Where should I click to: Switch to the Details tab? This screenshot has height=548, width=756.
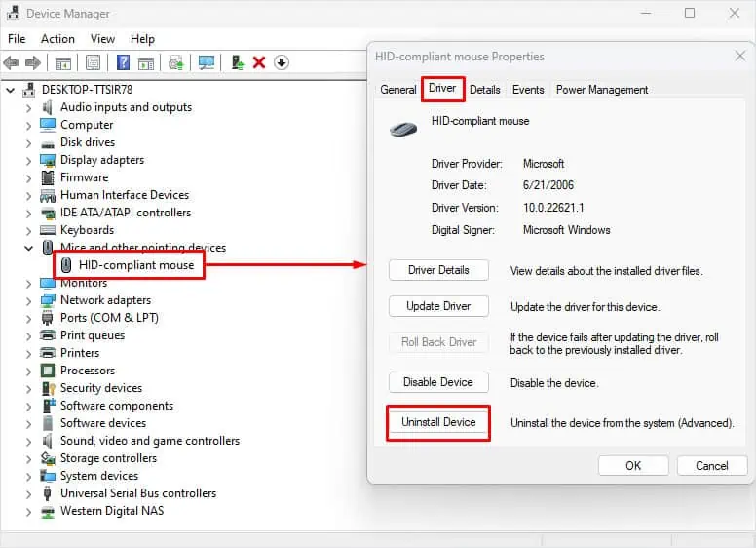coord(484,90)
